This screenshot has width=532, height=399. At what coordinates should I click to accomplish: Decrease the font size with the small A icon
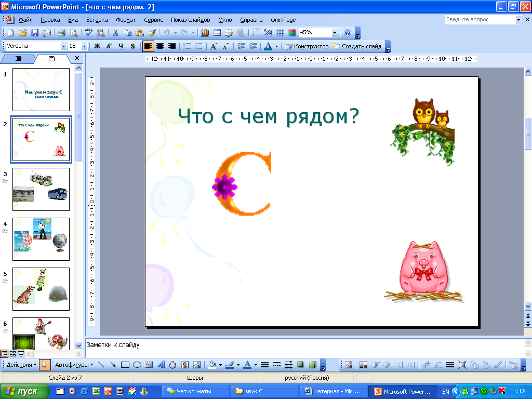[226, 46]
